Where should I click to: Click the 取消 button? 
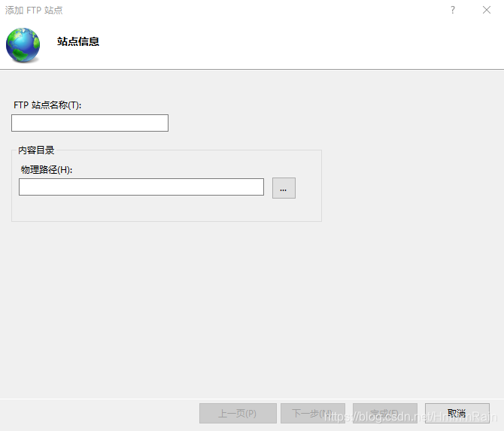(457, 413)
